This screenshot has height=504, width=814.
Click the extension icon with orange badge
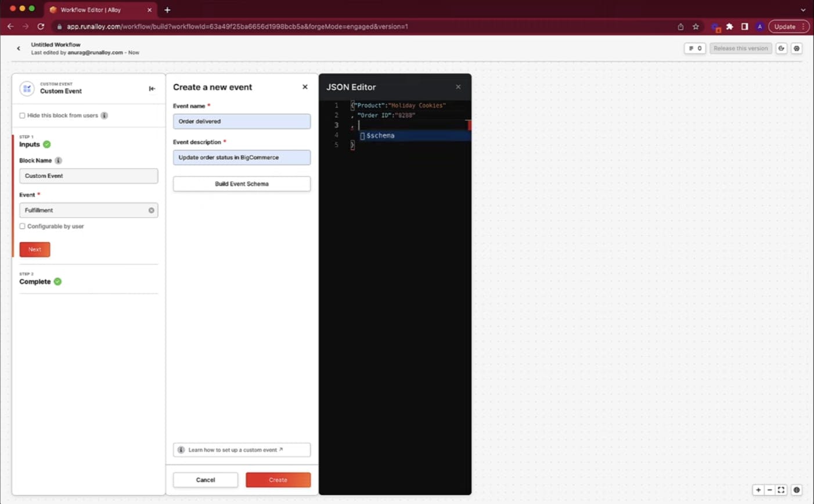715,27
